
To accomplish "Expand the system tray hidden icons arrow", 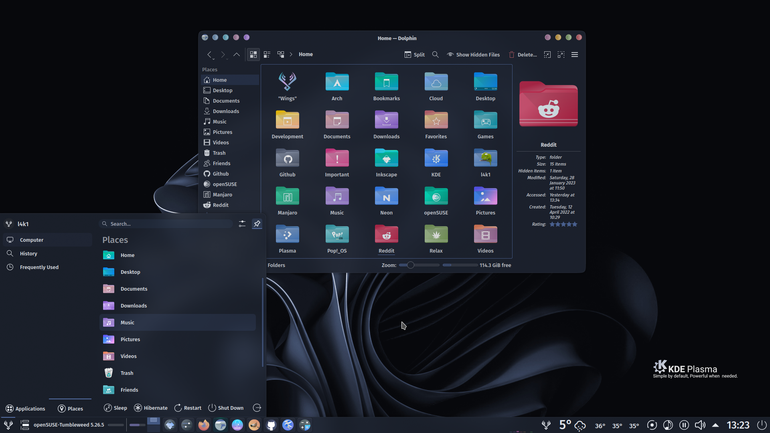I will tap(715, 425).
